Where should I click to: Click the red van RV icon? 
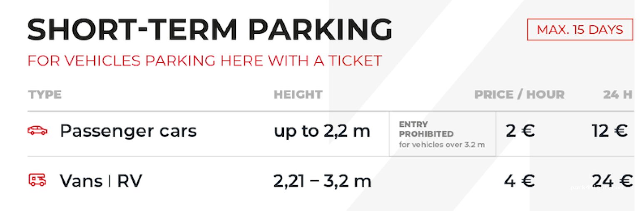point(37,180)
